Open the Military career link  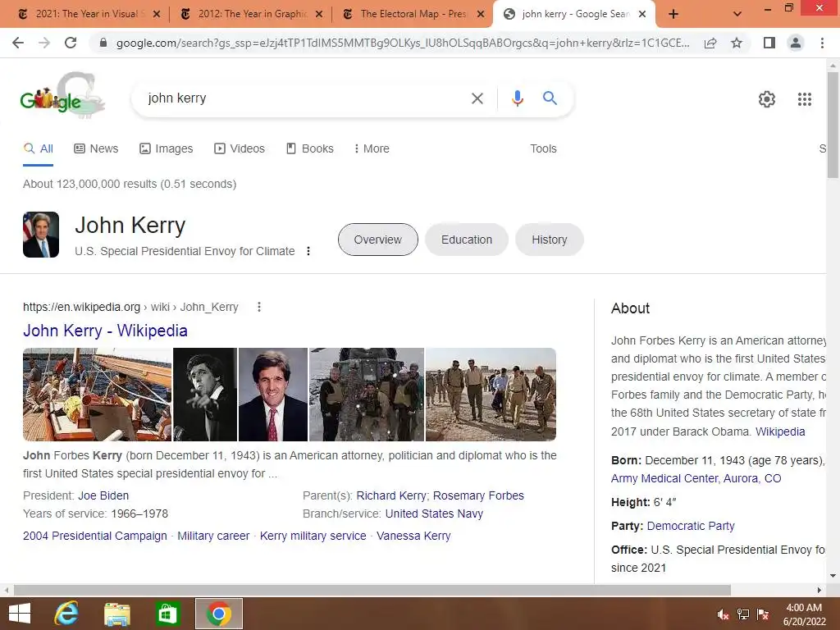pyautogui.click(x=213, y=536)
